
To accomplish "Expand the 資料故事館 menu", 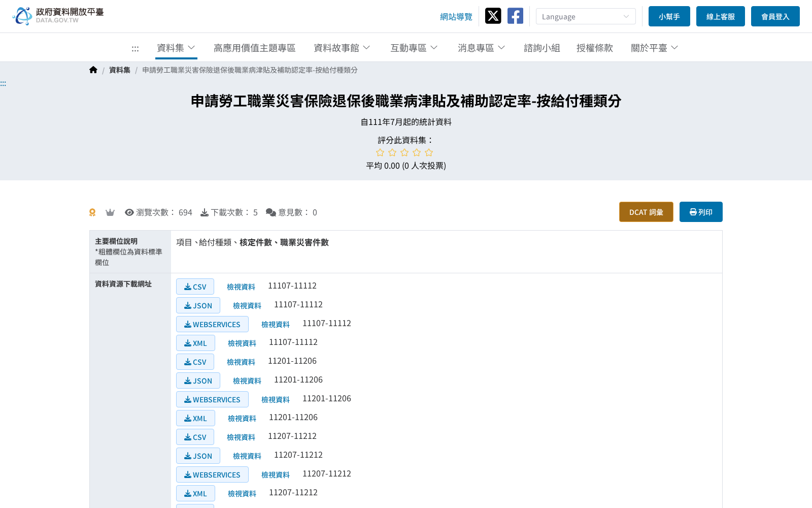I will click(x=342, y=48).
